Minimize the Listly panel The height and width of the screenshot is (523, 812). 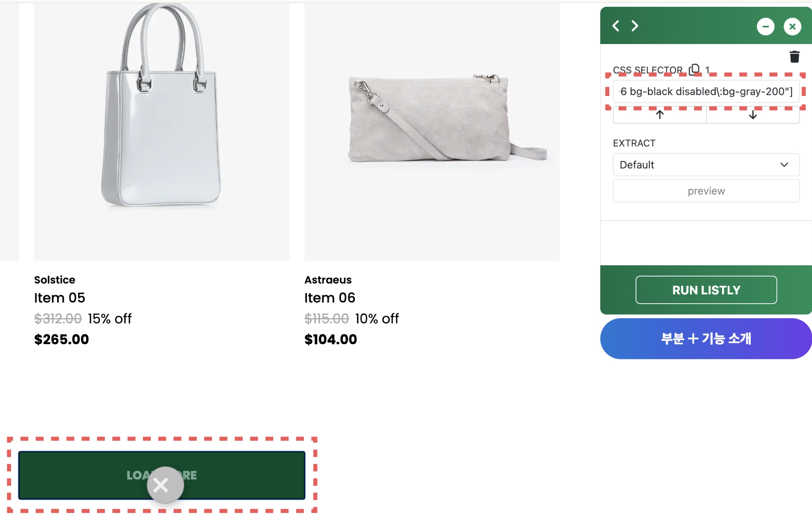(765, 27)
